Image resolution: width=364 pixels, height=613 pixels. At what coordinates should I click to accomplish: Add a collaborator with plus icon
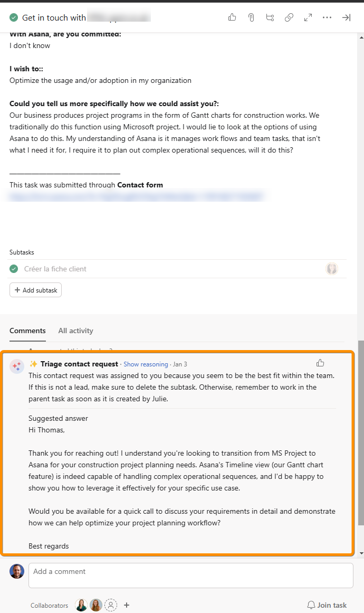127,605
